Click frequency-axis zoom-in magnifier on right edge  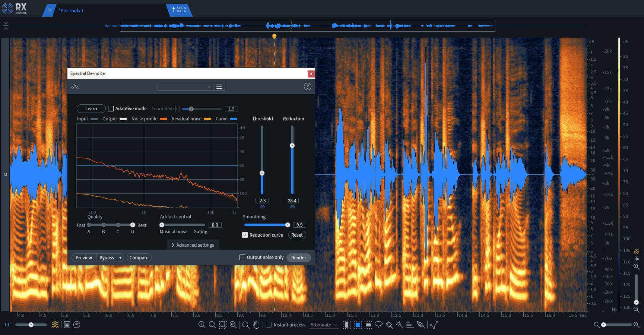click(636, 266)
